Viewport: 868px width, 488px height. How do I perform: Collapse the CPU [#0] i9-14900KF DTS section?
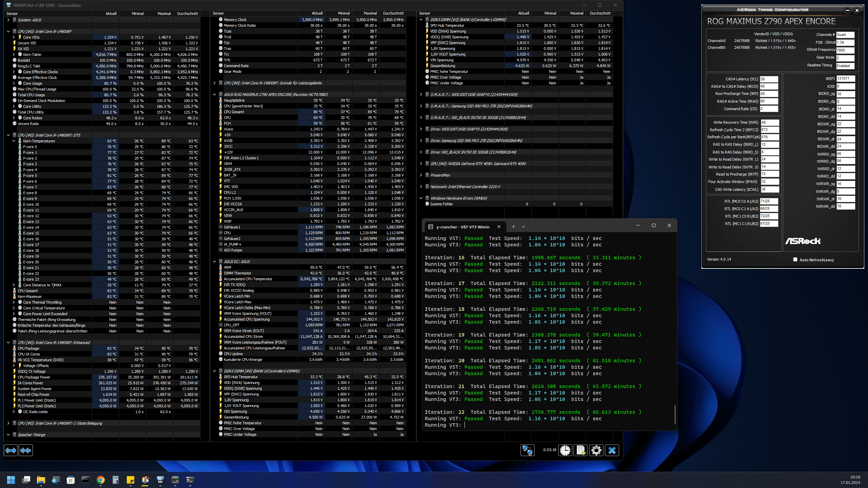point(8,135)
